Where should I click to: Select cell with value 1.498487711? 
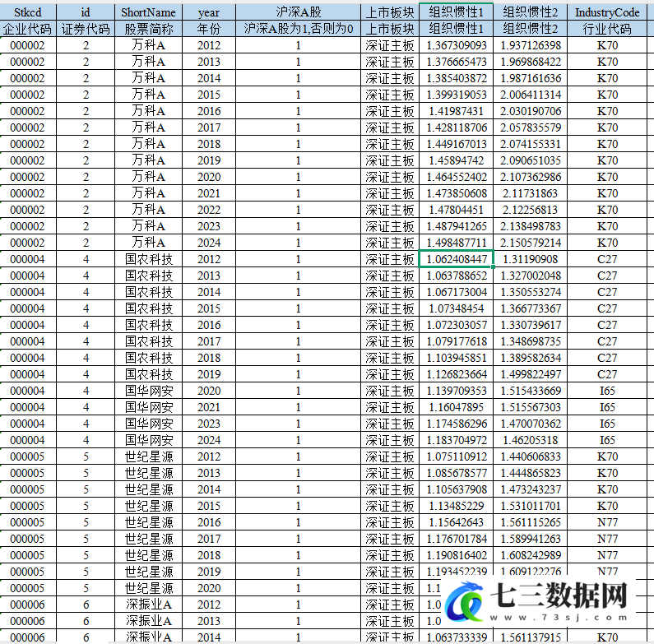457,243
